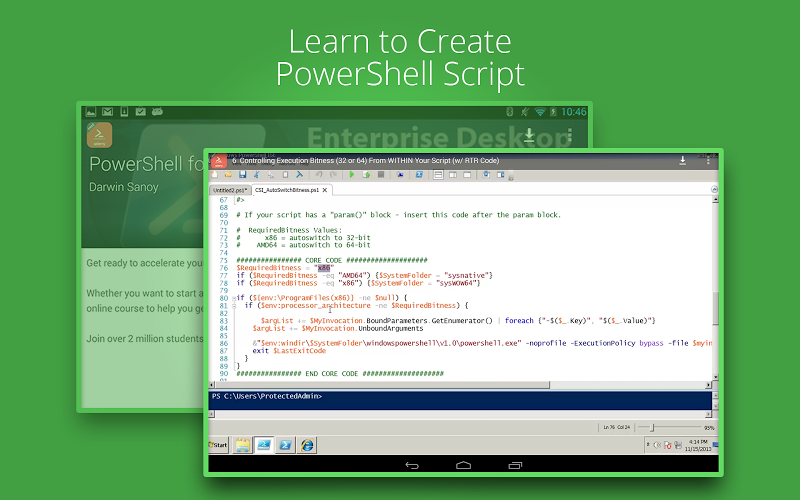Click the 4:14 PM clock in system tray
Screen dimensions: 800x500
click(698, 442)
